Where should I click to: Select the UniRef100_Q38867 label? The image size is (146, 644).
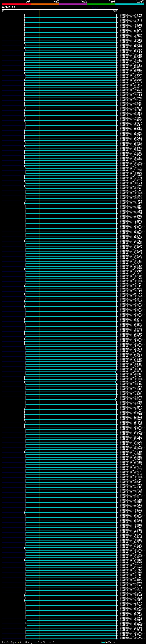[x=131, y=407]
